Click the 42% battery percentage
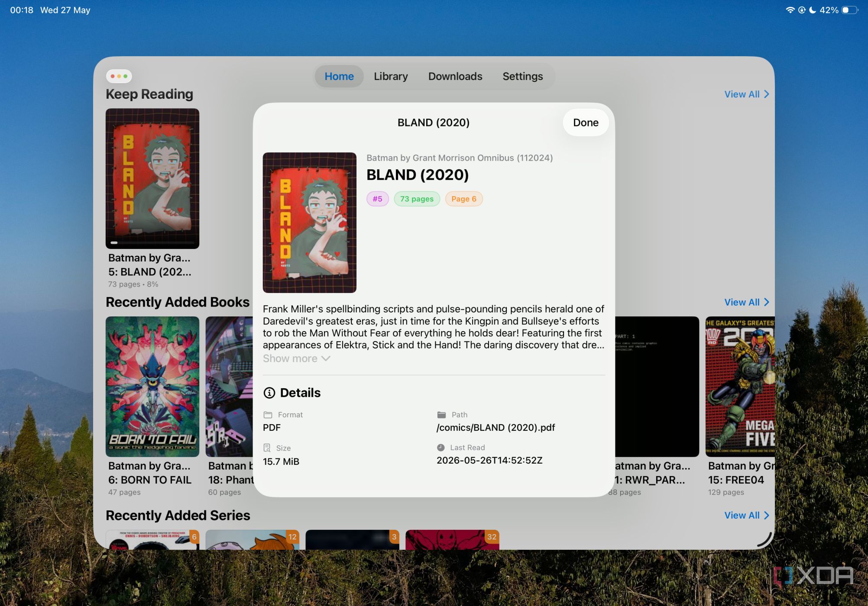 click(x=829, y=10)
